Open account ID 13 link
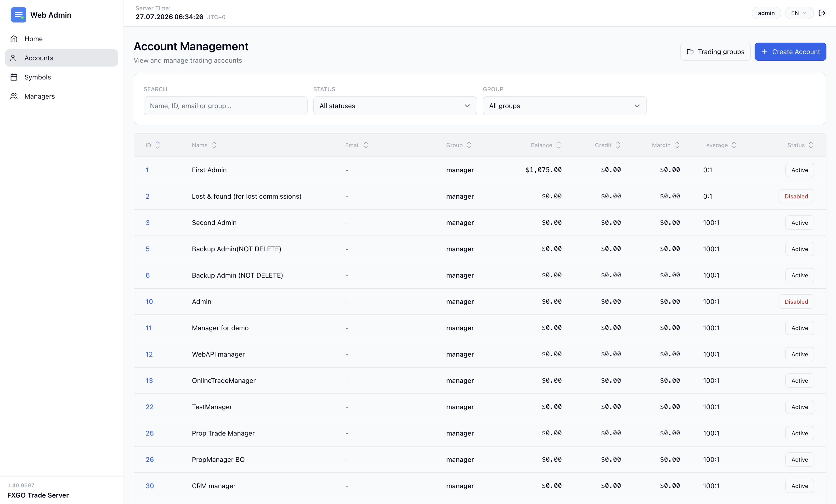 [x=149, y=381]
